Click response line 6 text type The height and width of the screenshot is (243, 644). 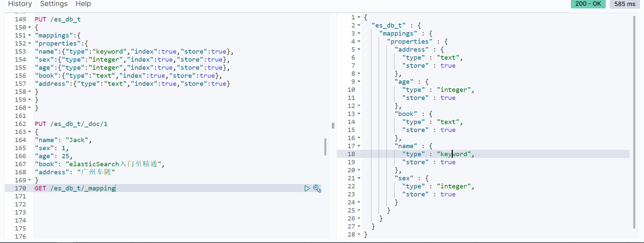[x=448, y=58]
